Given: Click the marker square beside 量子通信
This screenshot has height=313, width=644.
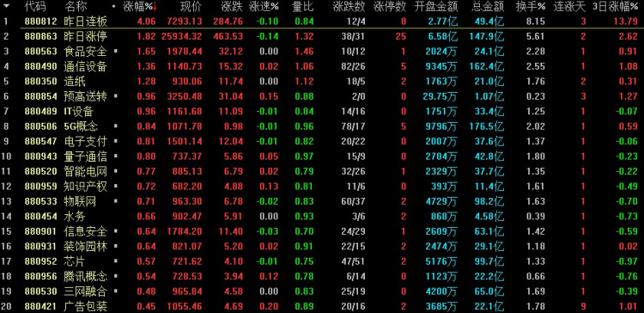Looking at the screenshot, I should click(115, 156).
